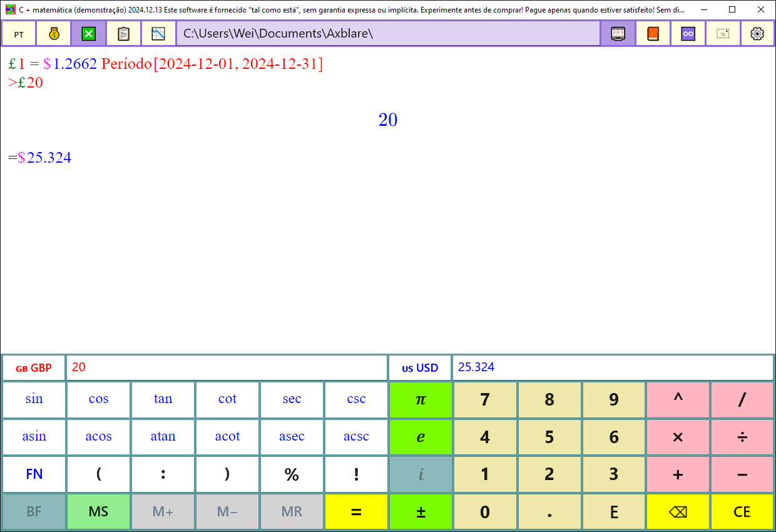Click digit 6 key
The height and width of the screenshot is (532, 776).
(x=615, y=437)
